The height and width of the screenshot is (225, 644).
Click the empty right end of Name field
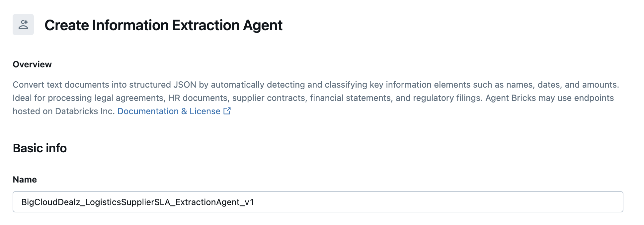(564, 202)
